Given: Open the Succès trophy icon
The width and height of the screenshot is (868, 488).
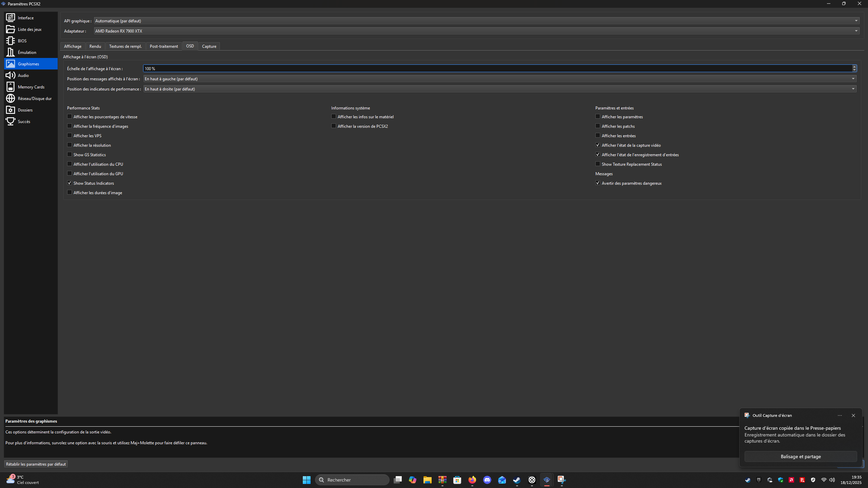Looking at the screenshot, I should coord(11,121).
